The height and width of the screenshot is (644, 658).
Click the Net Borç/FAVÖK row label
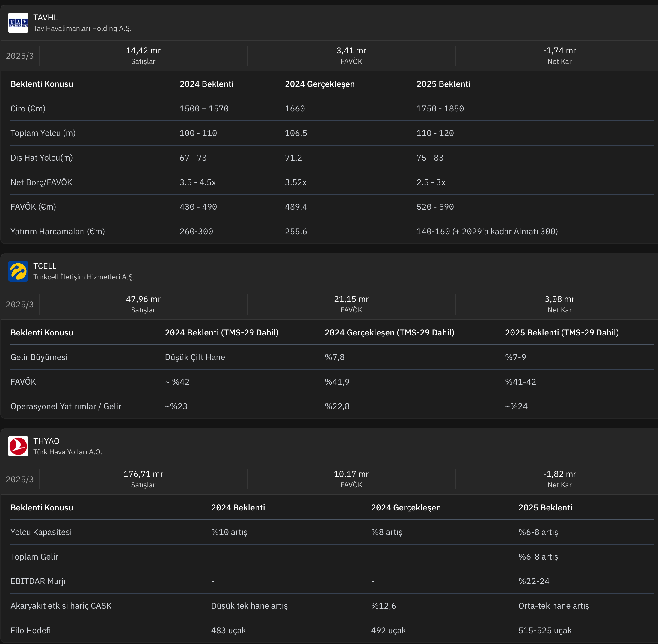41,183
